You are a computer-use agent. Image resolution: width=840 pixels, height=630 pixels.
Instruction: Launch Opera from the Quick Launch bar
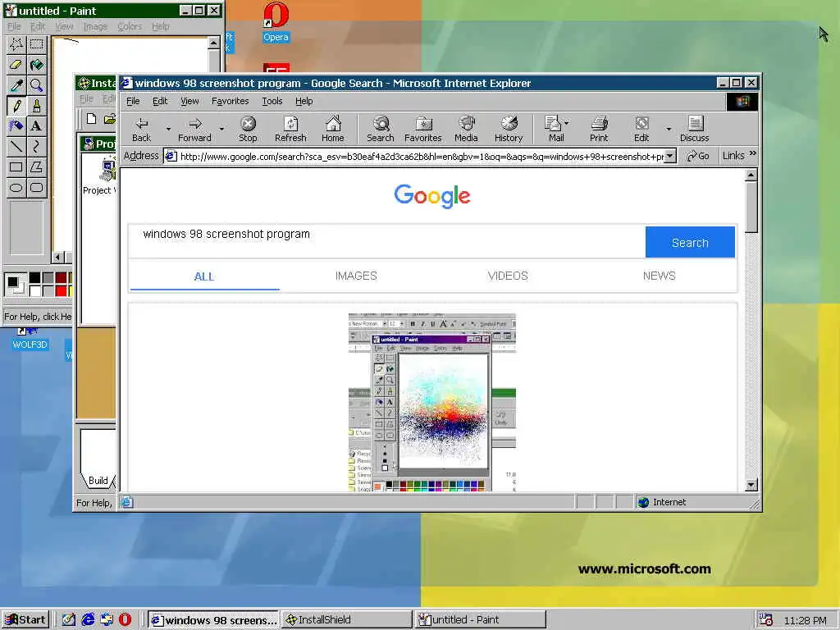[125, 620]
